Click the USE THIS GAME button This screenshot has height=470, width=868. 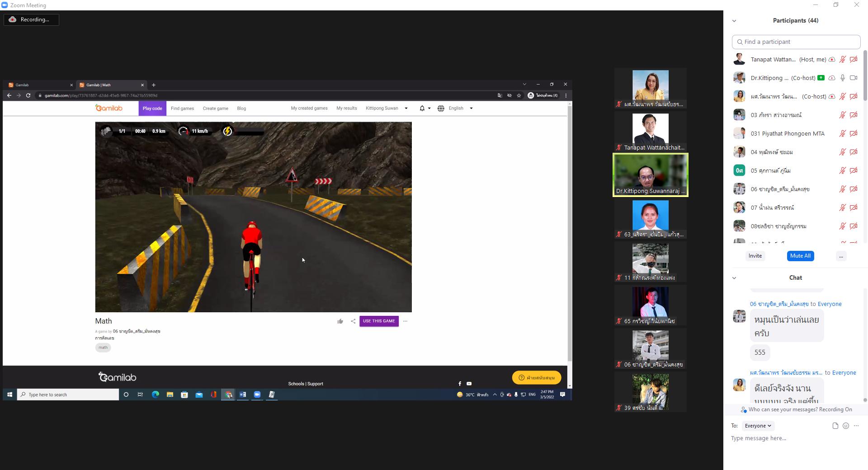pyautogui.click(x=379, y=321)
